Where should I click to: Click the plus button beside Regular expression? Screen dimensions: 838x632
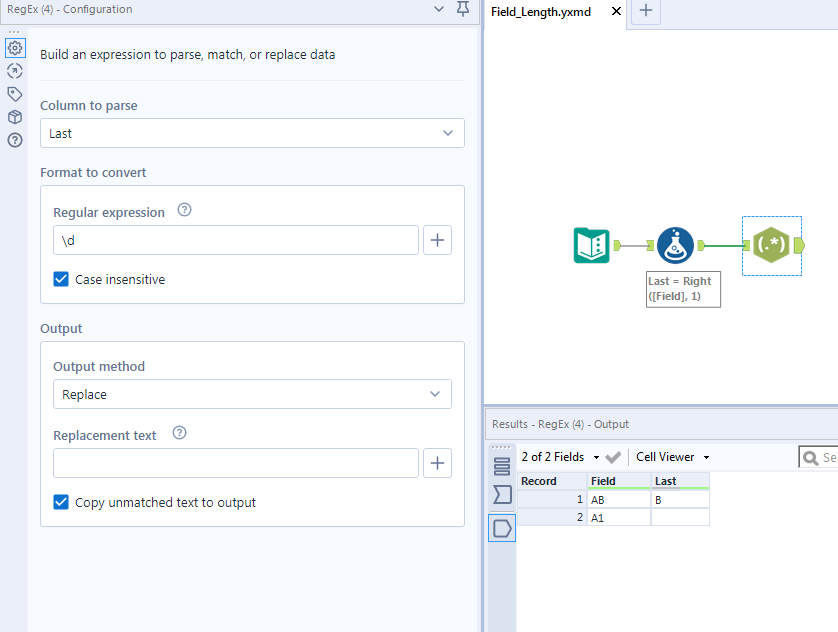pos(437,240)
